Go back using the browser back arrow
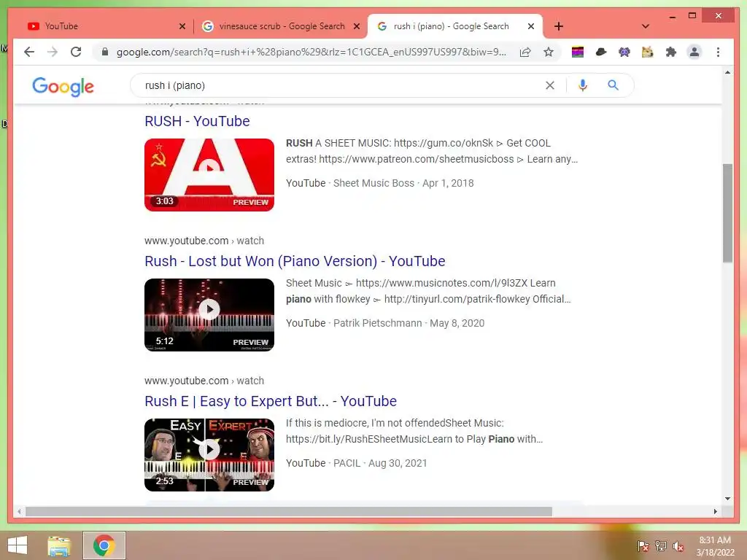Viewport: 747px width, 560px height. [29, 52]
